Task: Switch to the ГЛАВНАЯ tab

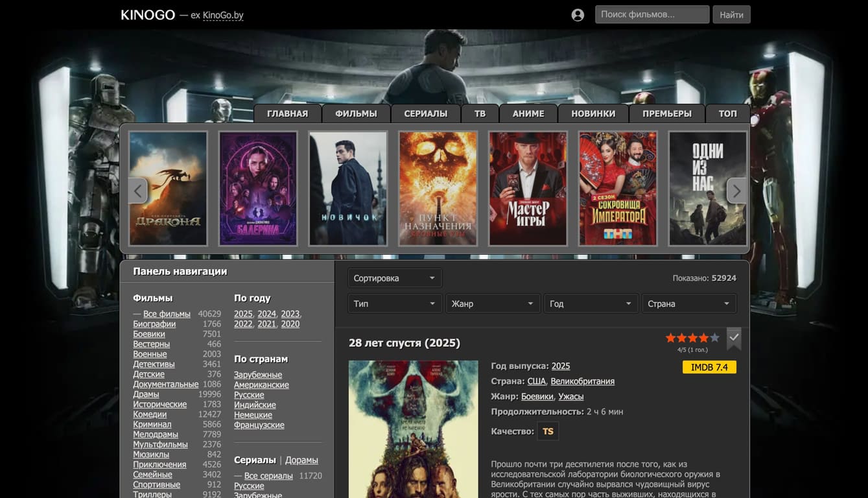Action: click(x=288, y=113)
